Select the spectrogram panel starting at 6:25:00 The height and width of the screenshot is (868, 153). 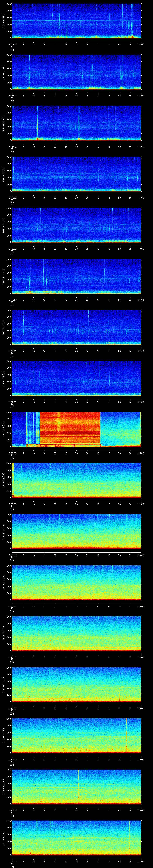(x=76, y=583)
